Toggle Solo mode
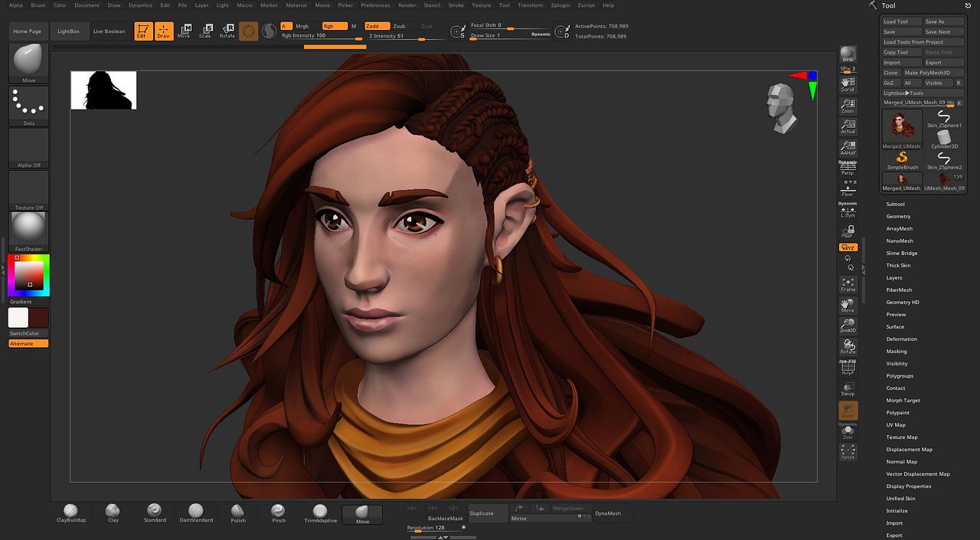Viewport: 980px width, 540px height. [x=848, y=432]
